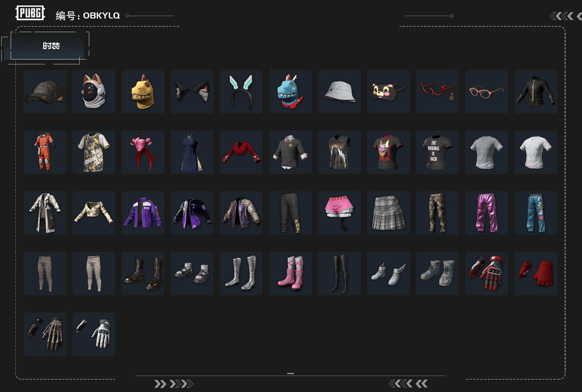The width and height of the screenshot is (582, 392).
Task: Pick the navy blue qipao dress
Action: click(192, 152)
